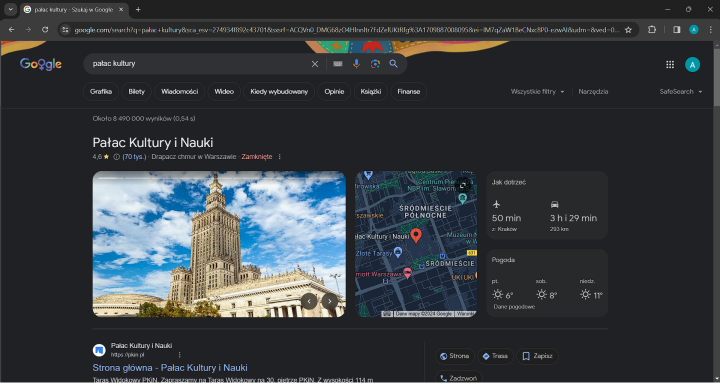Image resolution: width=720 pixels, height=383 pixels.
Task: Click the browser address bar
Action: 347,30
